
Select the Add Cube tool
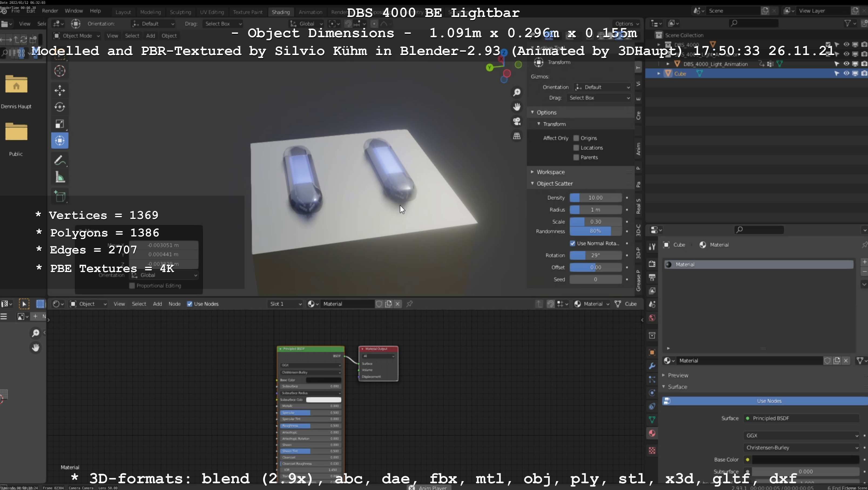click(x=60, y=197)
